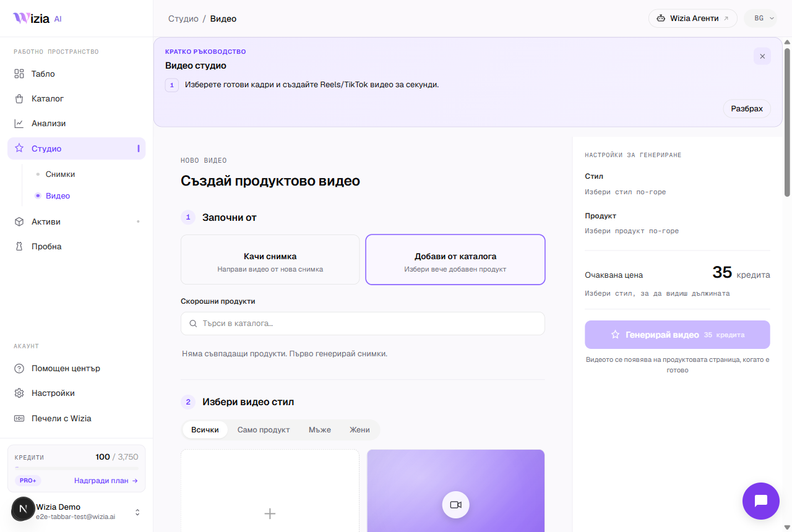Open Помощен център in the sidebar
This screenshot has height=532, width=792.
tap(76, 368)
